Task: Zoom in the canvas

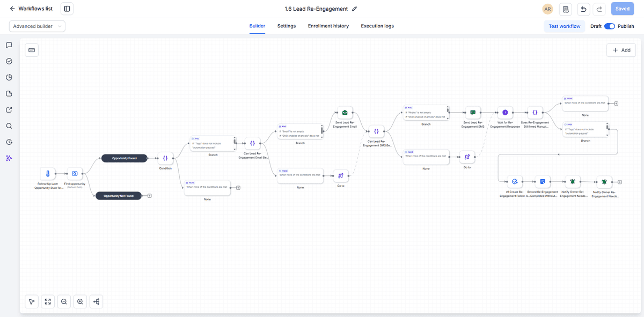Action: pyautogui.click(x=80, y=301)
